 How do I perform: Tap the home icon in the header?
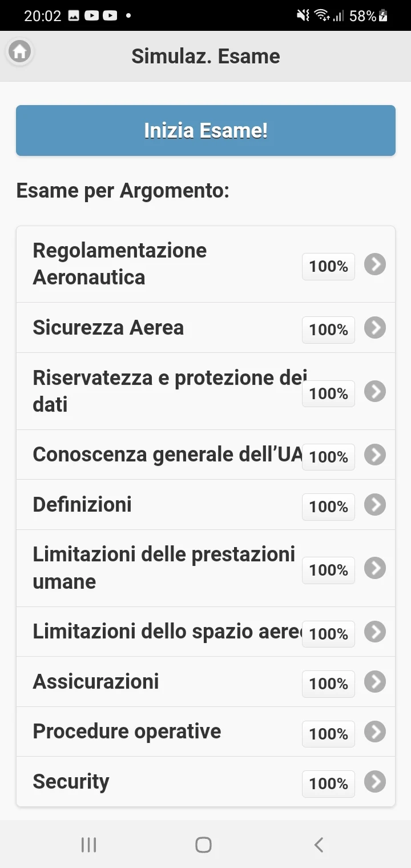(19, 52)
